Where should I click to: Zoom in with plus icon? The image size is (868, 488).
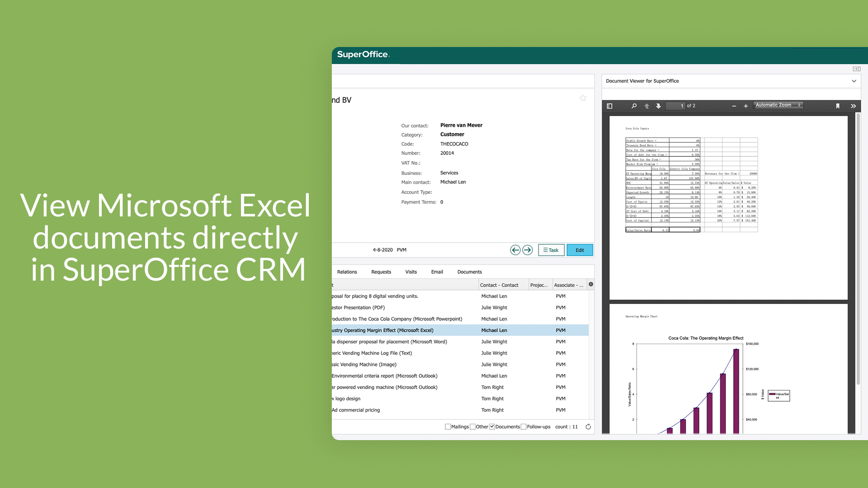click(746, 106)
